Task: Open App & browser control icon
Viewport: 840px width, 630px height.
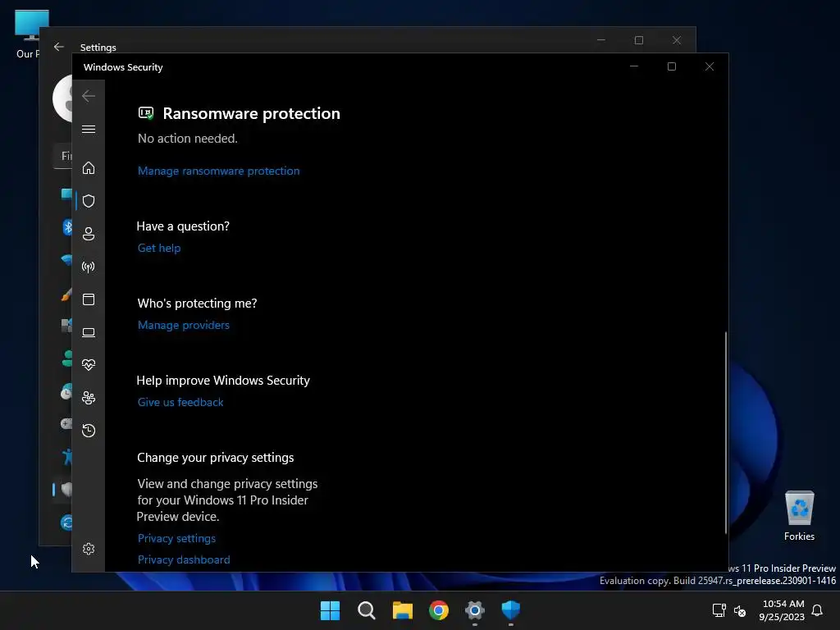Action: [89, 299]
